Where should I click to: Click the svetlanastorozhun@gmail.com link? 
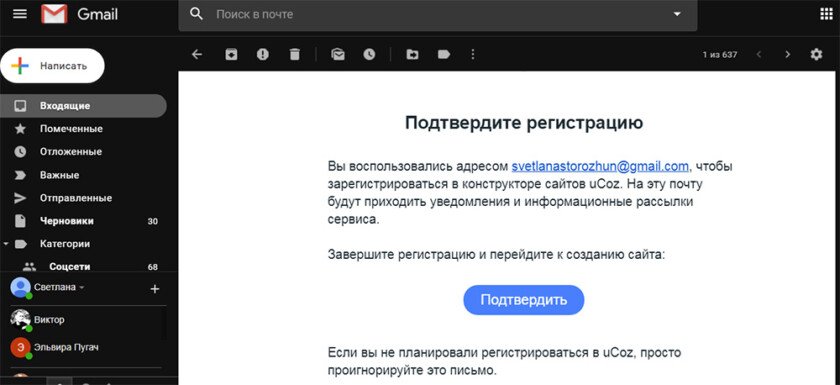click(600, 167)
